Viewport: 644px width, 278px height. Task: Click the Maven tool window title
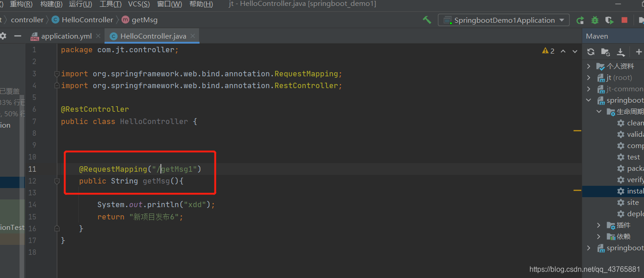(x=597, y=36)
